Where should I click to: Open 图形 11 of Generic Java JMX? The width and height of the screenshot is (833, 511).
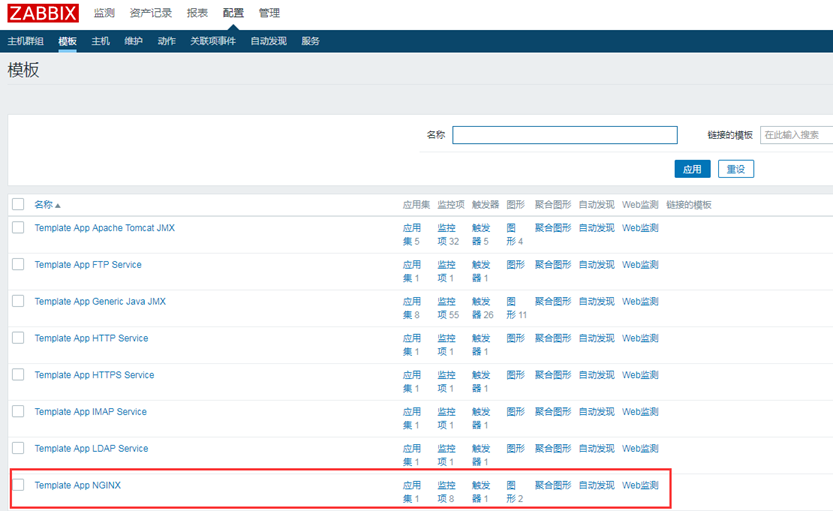click(x=516, y=308)
